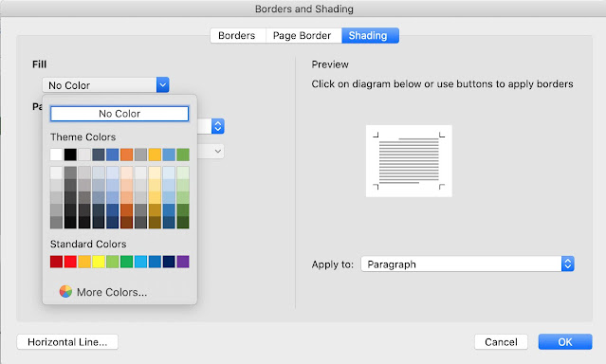The width and height of the screenshot is (606, 364).
Task: Open the Page Border tab
Action: [x=303, y=36]
